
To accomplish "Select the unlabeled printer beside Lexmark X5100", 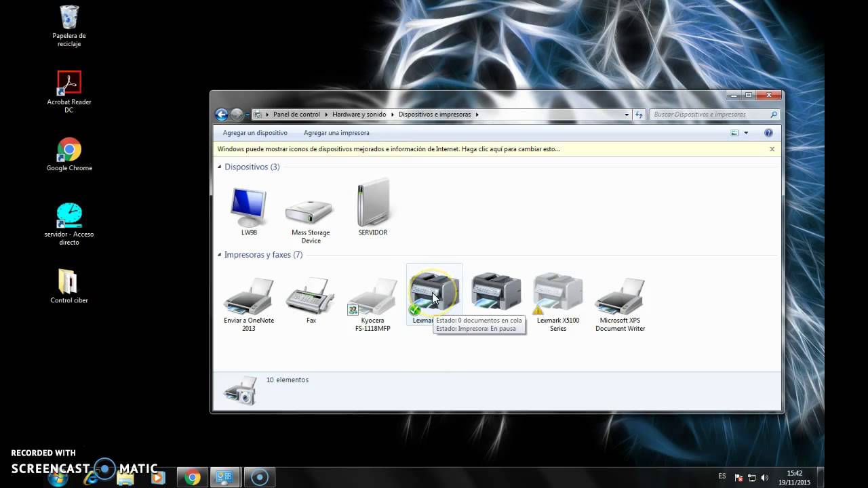I will pos(496,291).
